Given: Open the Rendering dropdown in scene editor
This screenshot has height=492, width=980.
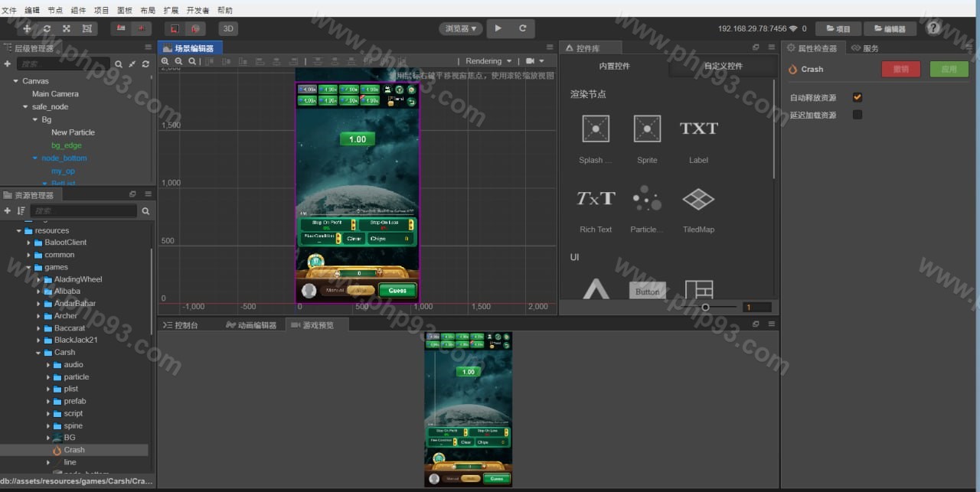Looking at the screenshot, I should [x=488, y=61].
